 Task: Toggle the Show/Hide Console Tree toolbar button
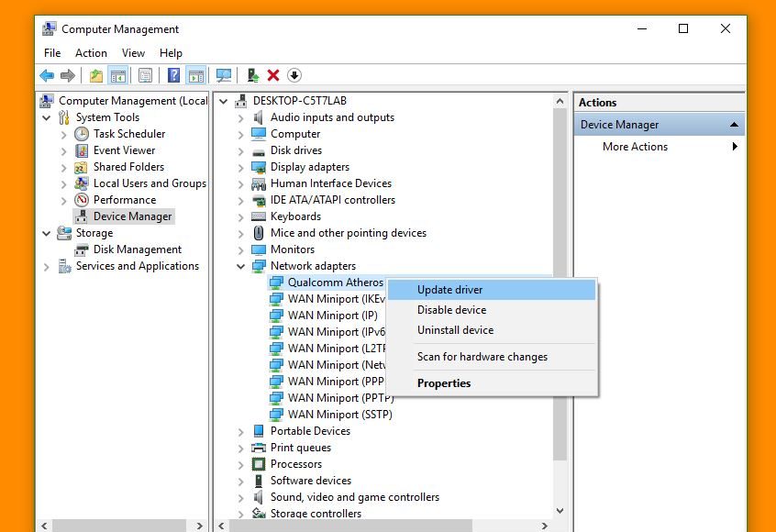pyautogui.click(x=117, y=75)
